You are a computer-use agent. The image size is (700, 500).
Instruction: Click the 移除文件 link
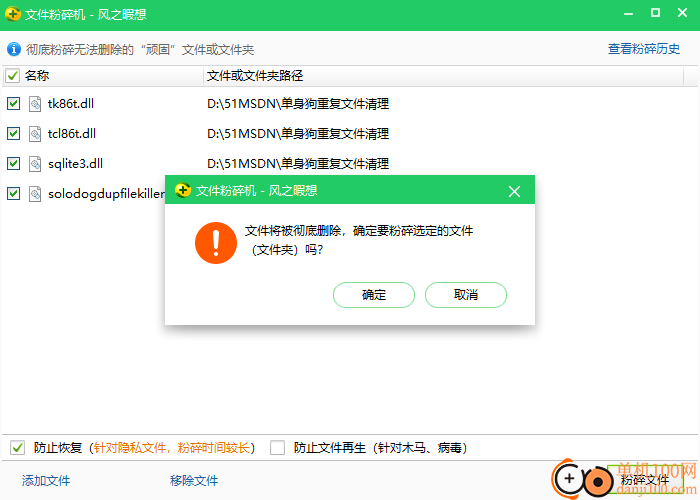194,481
